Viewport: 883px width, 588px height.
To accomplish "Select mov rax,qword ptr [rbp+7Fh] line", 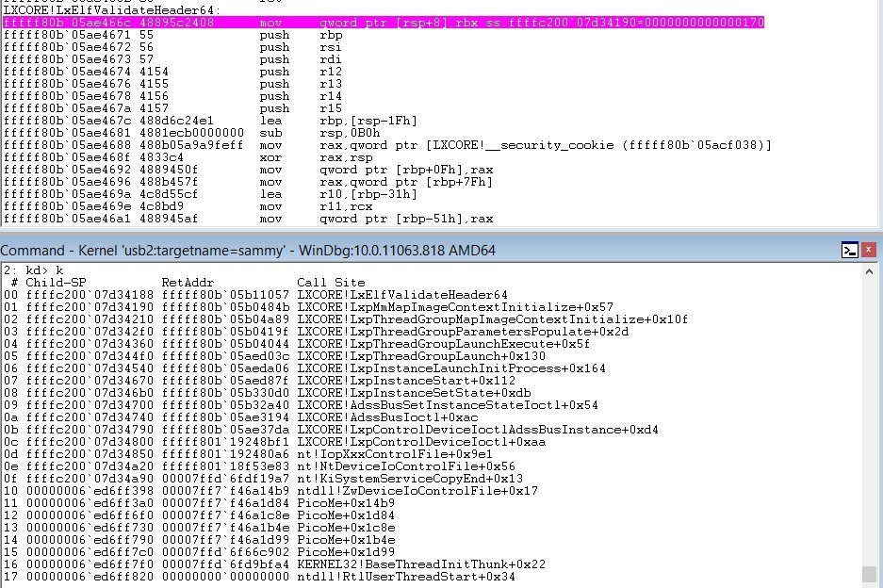I will click(x=249, y=182).
